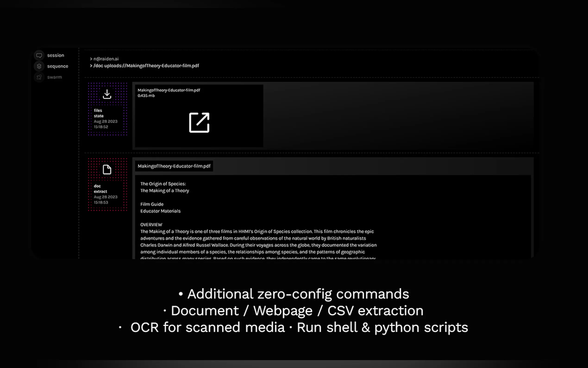Click the document page icon in doc card
This screenshot has width=588, height=368.
pyautogui.click(x=107, y=170)
